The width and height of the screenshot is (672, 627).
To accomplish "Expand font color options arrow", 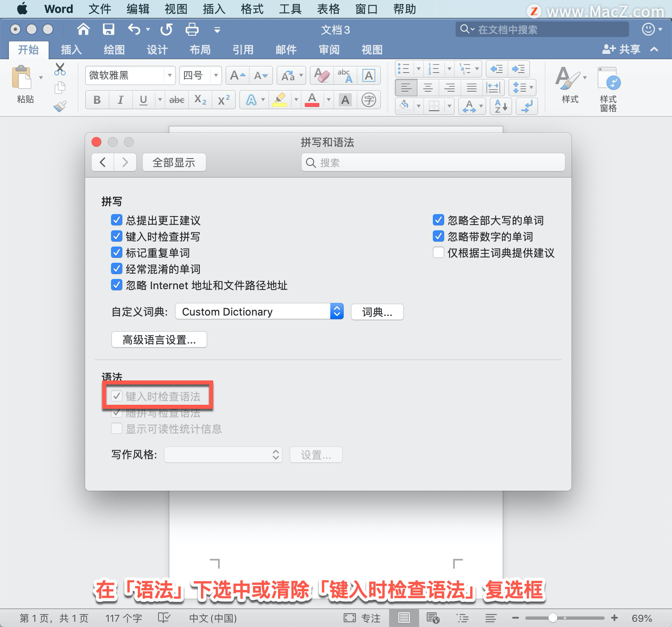I will click(329, 100).
